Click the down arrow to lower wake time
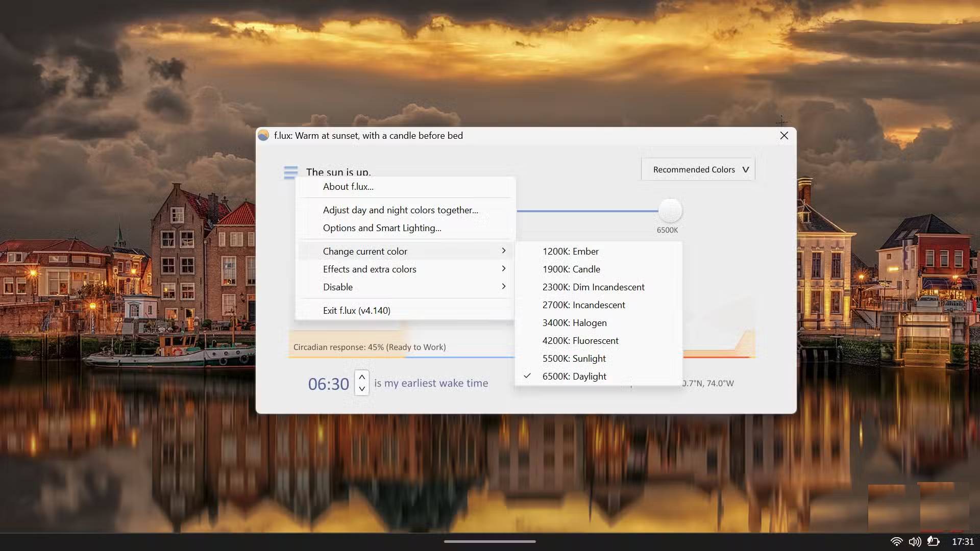980x551 pixels. [x=362, y=390]
